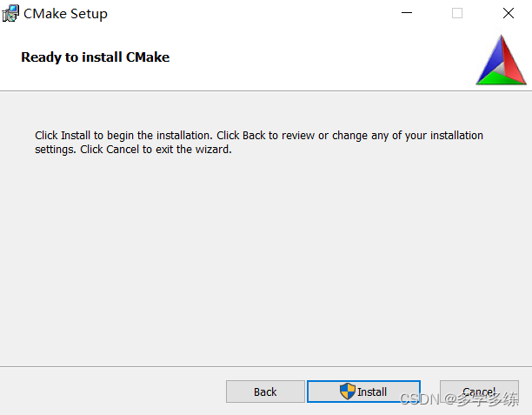The image size is (532, 415).
Task: Click the UAC shield icon on Install
Action: click(348, 392)
